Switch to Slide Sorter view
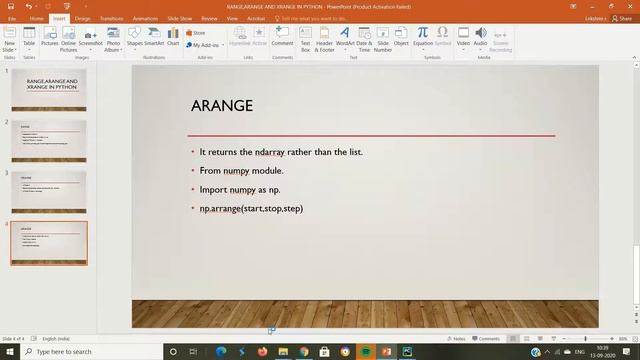The width and height of the screenshot is (640, 360). click(527, 339)
